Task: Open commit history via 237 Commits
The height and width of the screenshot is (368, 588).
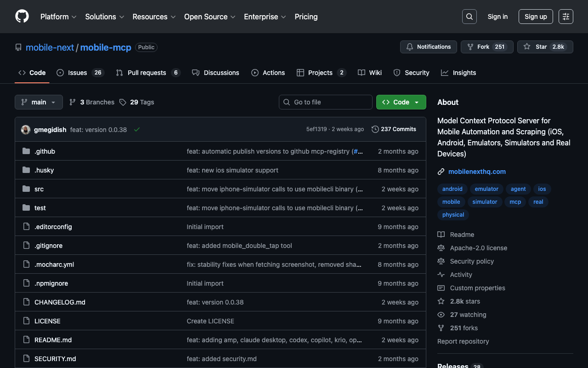Action: click(x=394, y=129)
